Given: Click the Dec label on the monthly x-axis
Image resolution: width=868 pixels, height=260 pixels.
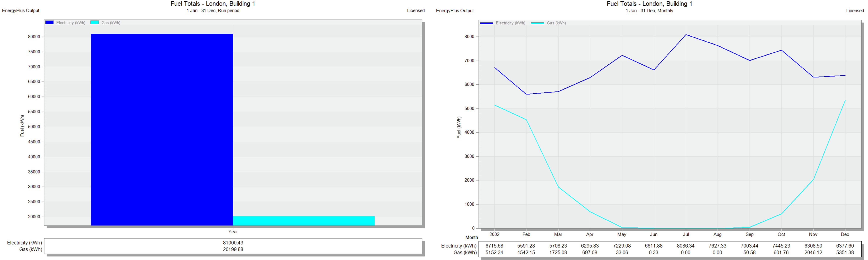Looking at the screenshot, I should pyautogui.click(x=845, y=234).
